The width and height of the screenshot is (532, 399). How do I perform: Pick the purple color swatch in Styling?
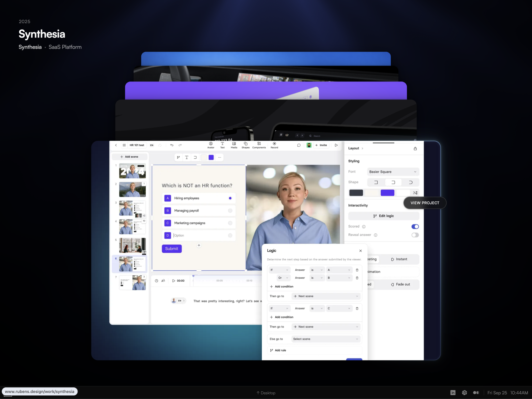coord(387,193)
